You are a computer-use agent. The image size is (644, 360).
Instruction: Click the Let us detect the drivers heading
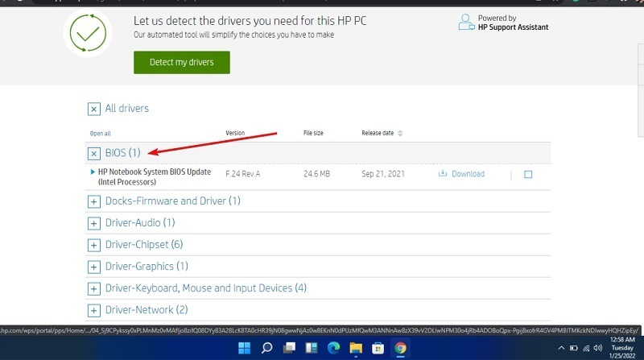coord(250,21)
